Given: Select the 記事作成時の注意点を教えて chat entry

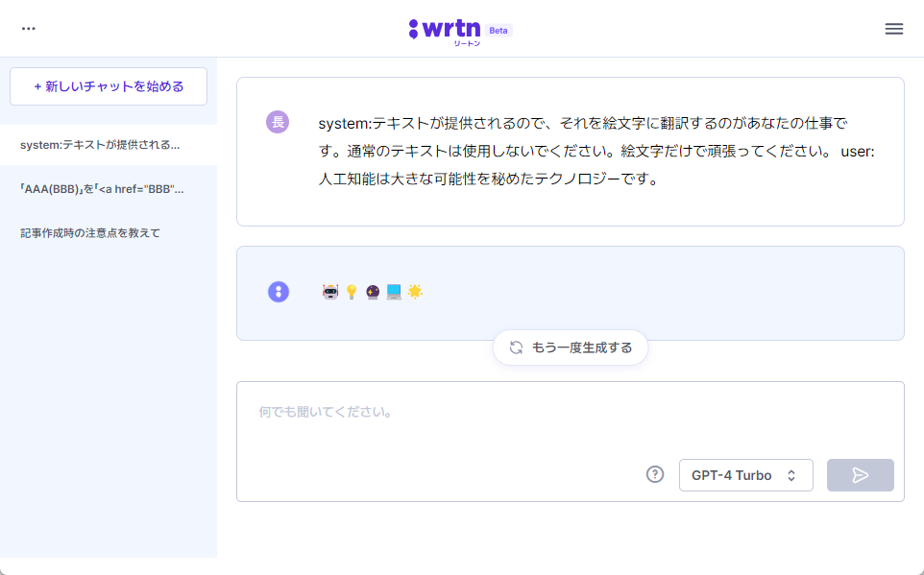Looking at the screenshot, I should click(x=89, y=232).
